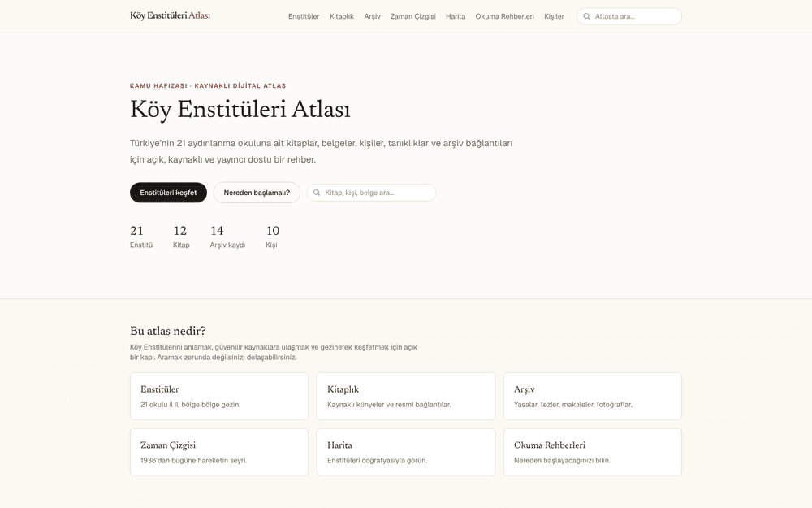
Task: Open the Harita card
Action: coord(406,452)
